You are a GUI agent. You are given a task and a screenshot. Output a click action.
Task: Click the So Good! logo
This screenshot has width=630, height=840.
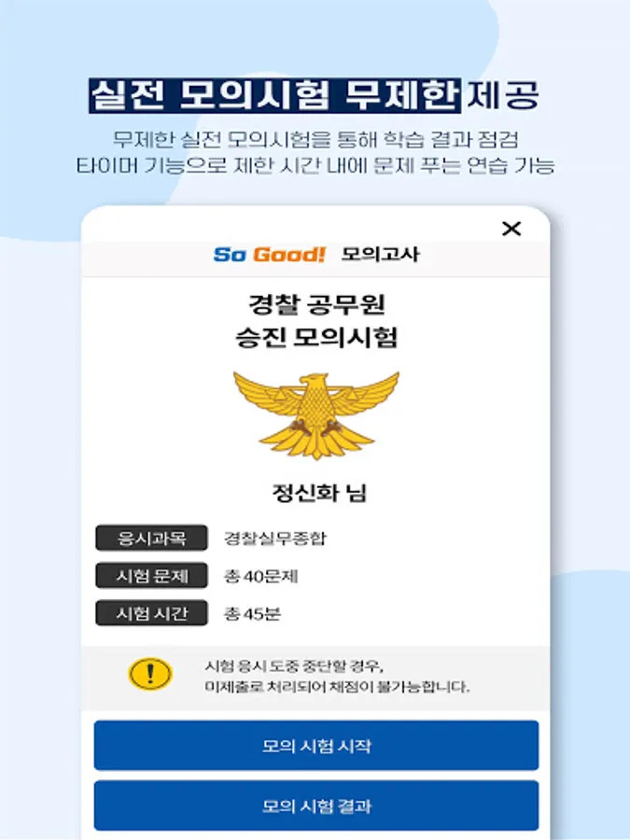[270, 255]
